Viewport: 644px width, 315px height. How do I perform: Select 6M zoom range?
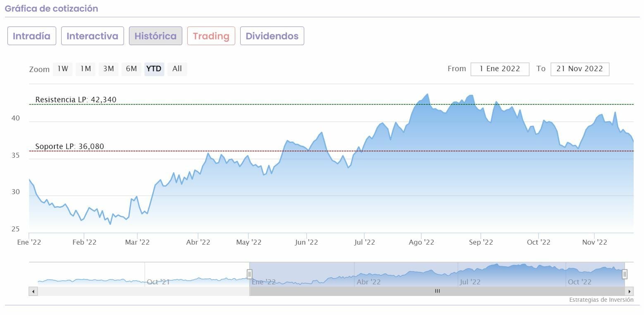[131, 69]
